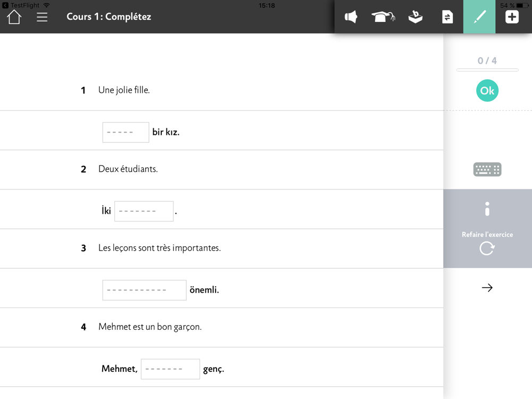Click the Ok validation button
The height and width of the screenshot is (399, 532).
tap(487, 90)
